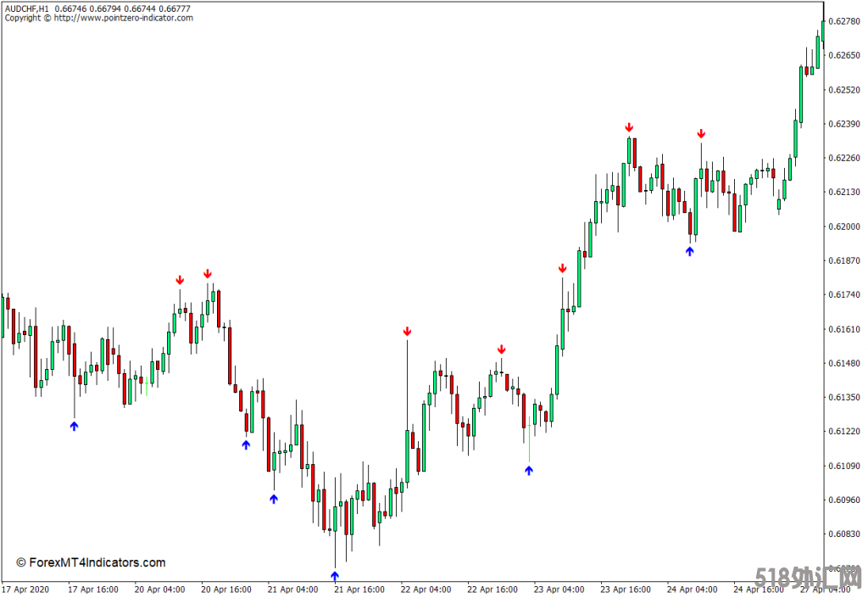Select the leftmost blue buy arrow

[74, 426]
